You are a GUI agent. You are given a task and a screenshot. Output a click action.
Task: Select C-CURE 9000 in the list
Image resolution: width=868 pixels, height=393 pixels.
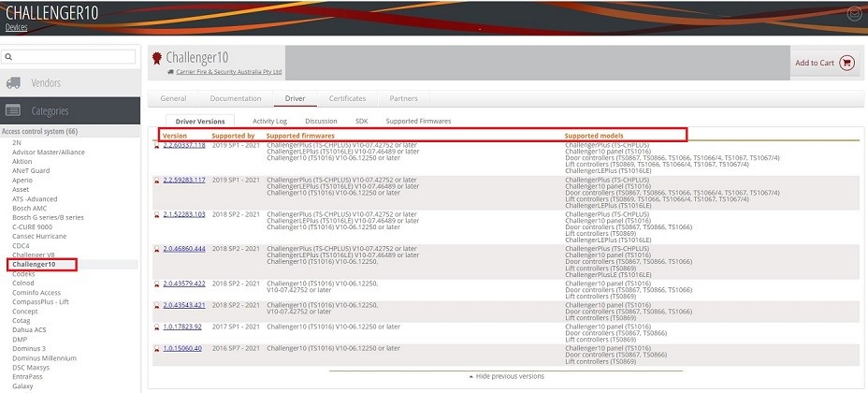[32, 227]
